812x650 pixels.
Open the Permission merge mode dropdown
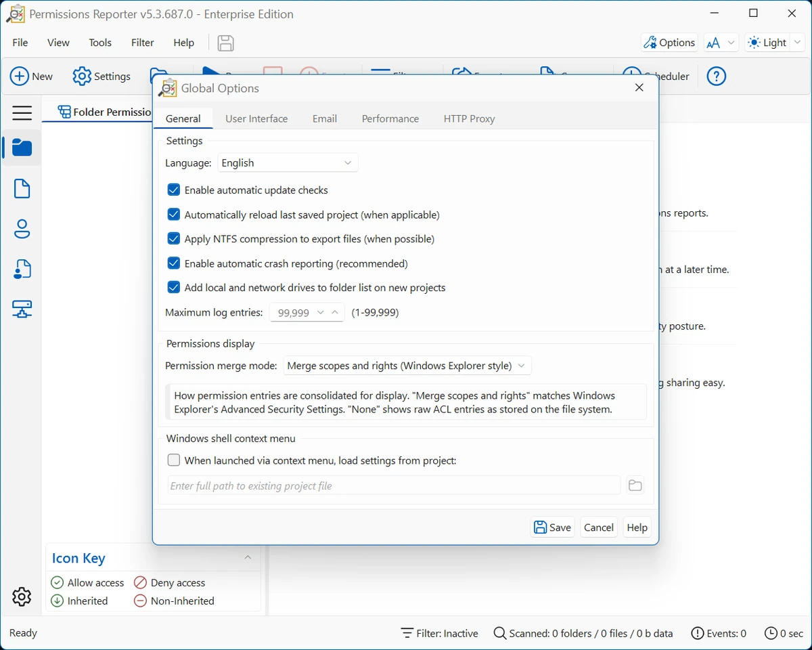click(407, 366)
